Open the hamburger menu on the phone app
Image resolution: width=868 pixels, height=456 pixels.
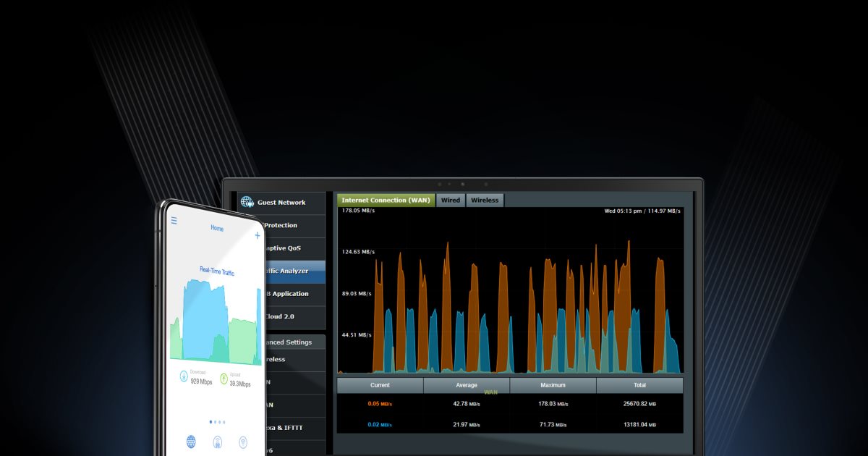tap(174, 221)
